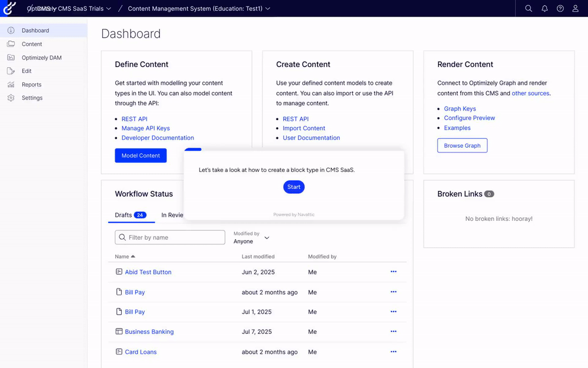Open more options for Abid Test Button
The image size is (588, 368).
tap(393, 272)
